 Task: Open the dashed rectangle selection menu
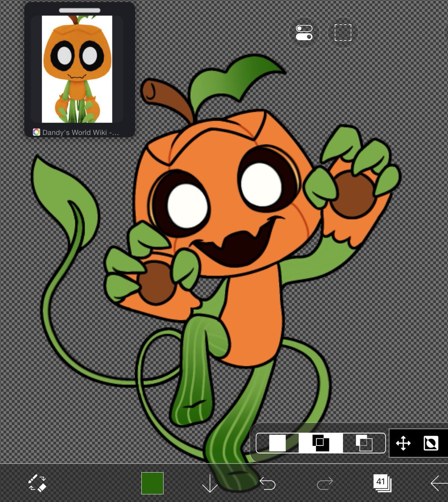[343, 33]
